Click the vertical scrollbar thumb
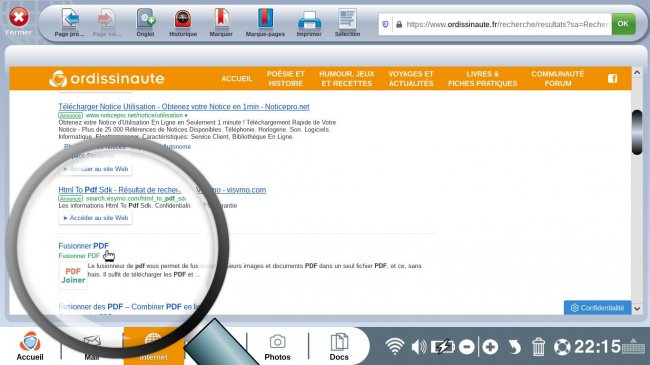Viewport: 650px width, 365px height. tap(637, 133)
